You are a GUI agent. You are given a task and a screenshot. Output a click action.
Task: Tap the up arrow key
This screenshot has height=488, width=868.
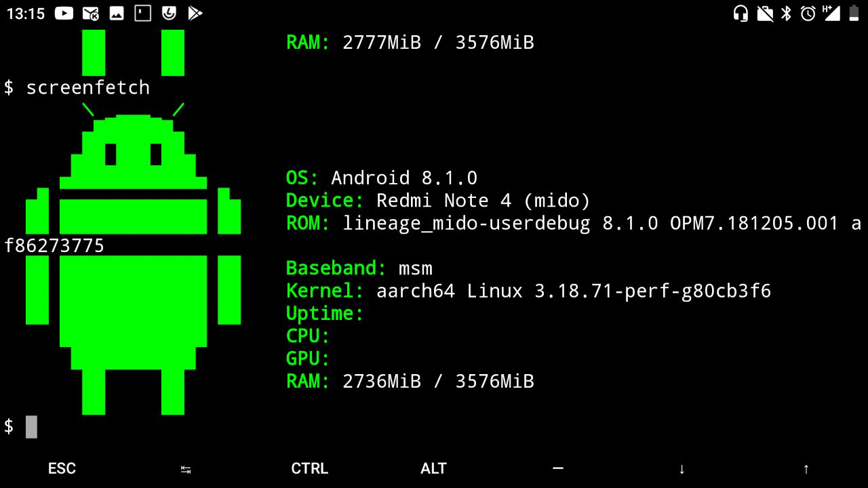(x=806, y=469)
